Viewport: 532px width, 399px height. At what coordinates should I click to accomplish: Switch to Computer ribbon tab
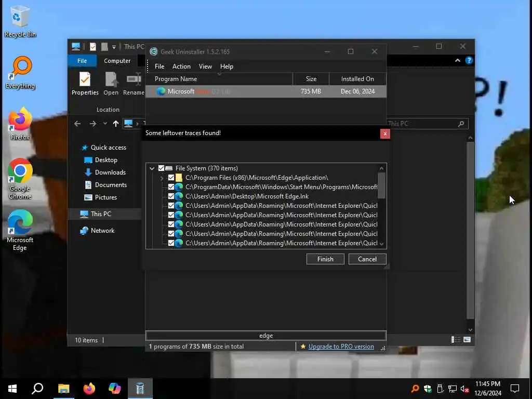coord(117,61)
